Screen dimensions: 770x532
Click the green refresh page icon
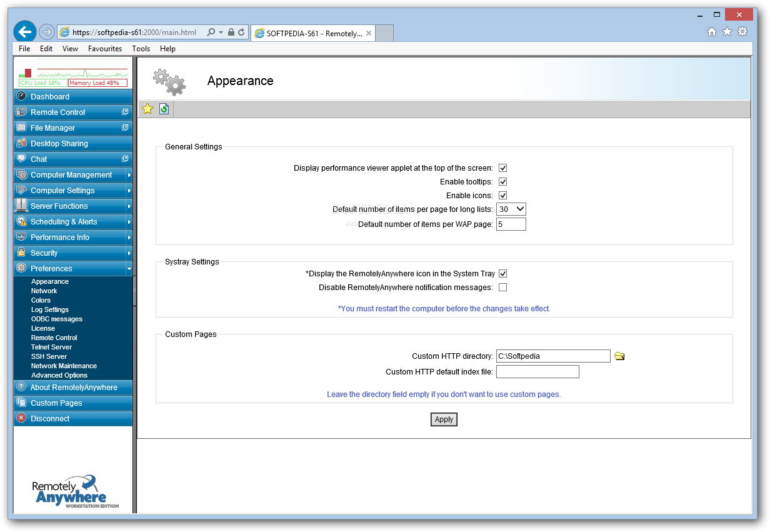point(164,109)
